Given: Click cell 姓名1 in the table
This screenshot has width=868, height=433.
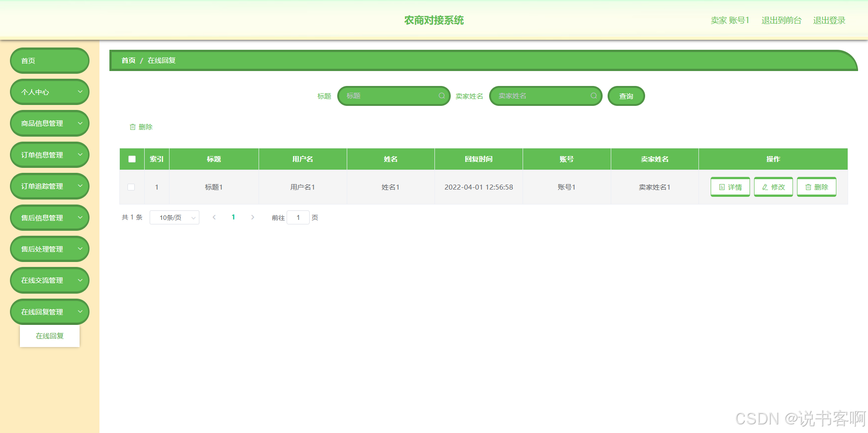Looking at the screenshot, I should [391, 187].
